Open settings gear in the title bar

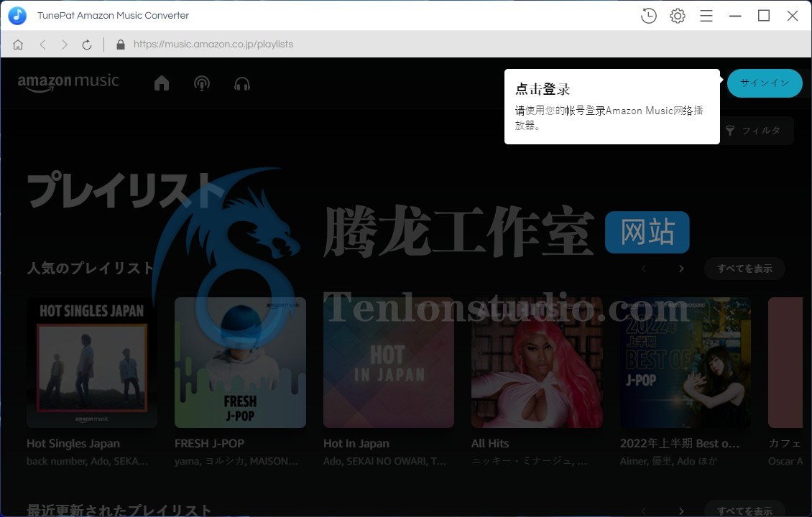[678, 16]
